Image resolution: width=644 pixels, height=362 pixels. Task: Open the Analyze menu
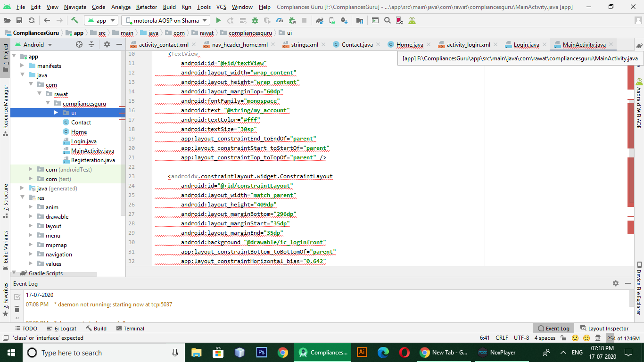pos(121,7)
